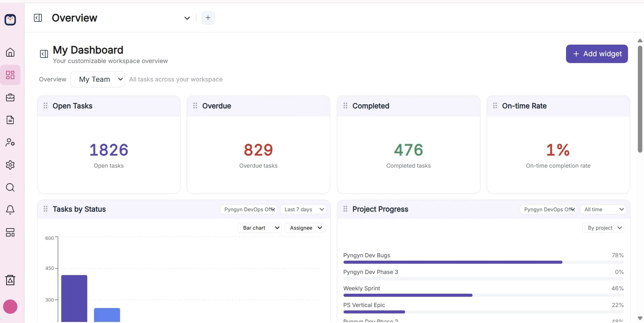This screenshot has width=644, height=323.
Task: Toggle panel icon next to My Dashboard
Action: pos(44,54)
